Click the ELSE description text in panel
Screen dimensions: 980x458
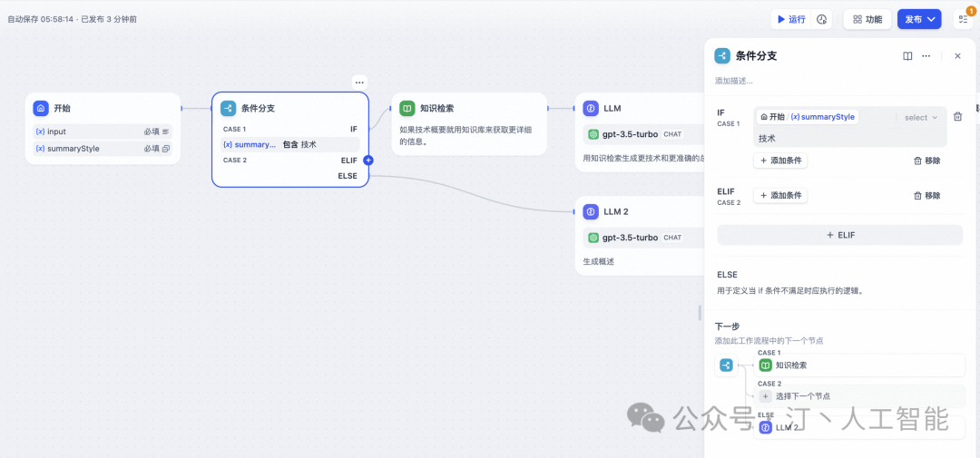tap(790, 290)
